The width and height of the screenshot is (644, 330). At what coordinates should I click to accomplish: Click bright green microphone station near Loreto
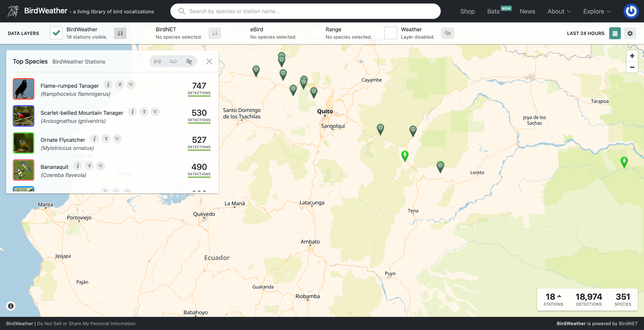tap(405, 156)
